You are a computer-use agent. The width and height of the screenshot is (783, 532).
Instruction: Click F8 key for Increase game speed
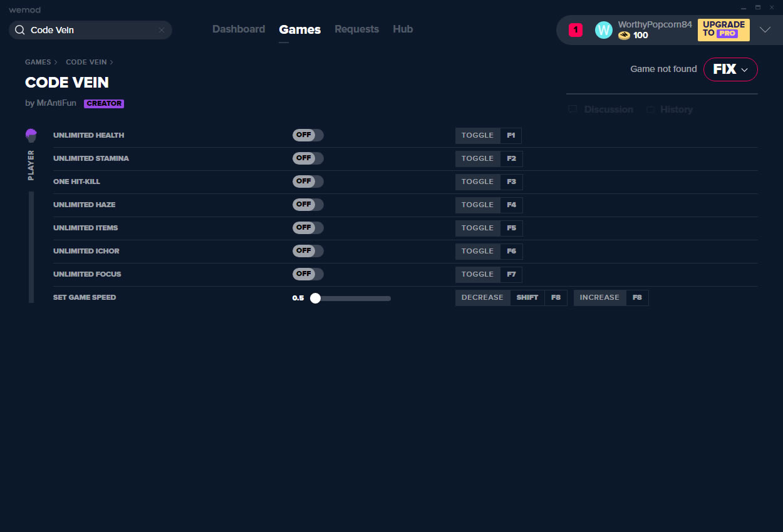tap(637, 298)
